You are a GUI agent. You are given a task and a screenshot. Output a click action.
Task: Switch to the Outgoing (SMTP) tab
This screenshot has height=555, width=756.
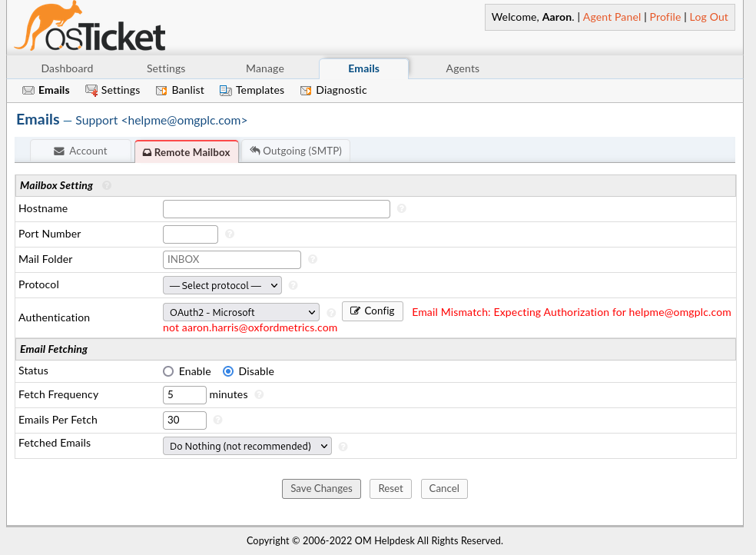[296, 151]
